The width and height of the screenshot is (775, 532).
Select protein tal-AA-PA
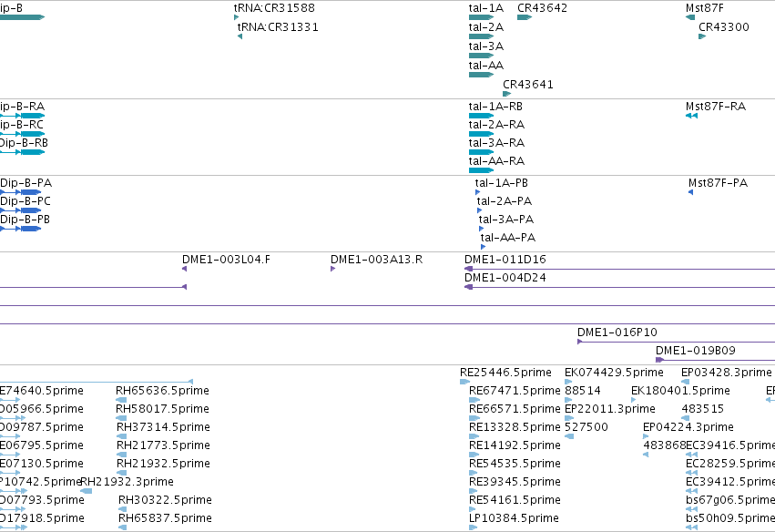pyautogui.click(x=507, y=238)
